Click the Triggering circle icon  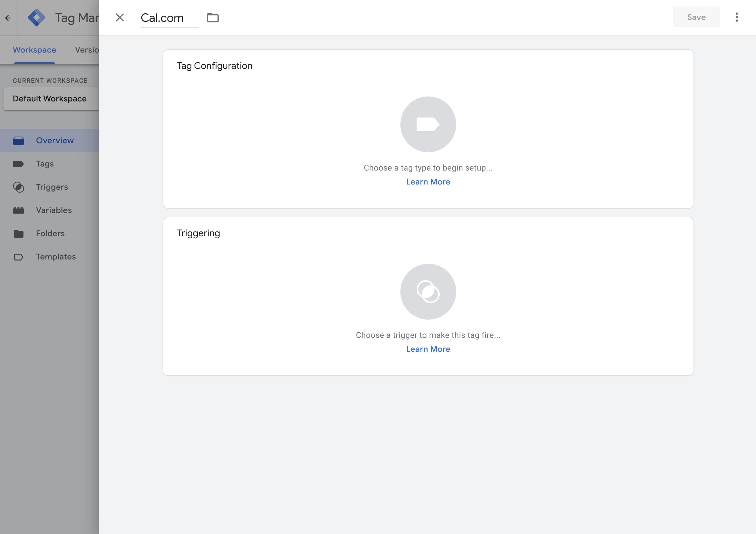428,291
